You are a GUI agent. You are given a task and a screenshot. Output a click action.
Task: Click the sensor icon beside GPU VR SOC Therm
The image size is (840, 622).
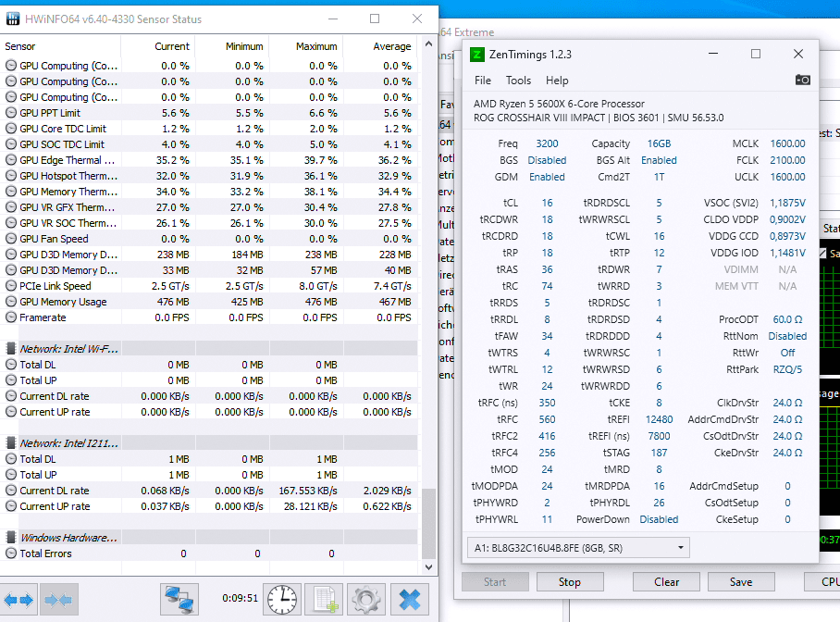point(11,223)
